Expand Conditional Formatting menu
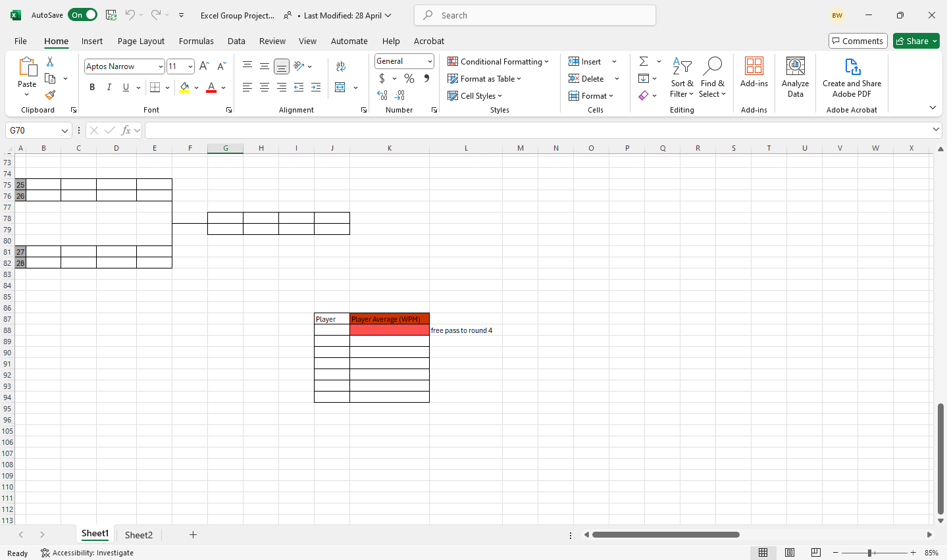The width and height of the screenshot is (947, 560). pyautogui.click(x=498, y=62)
